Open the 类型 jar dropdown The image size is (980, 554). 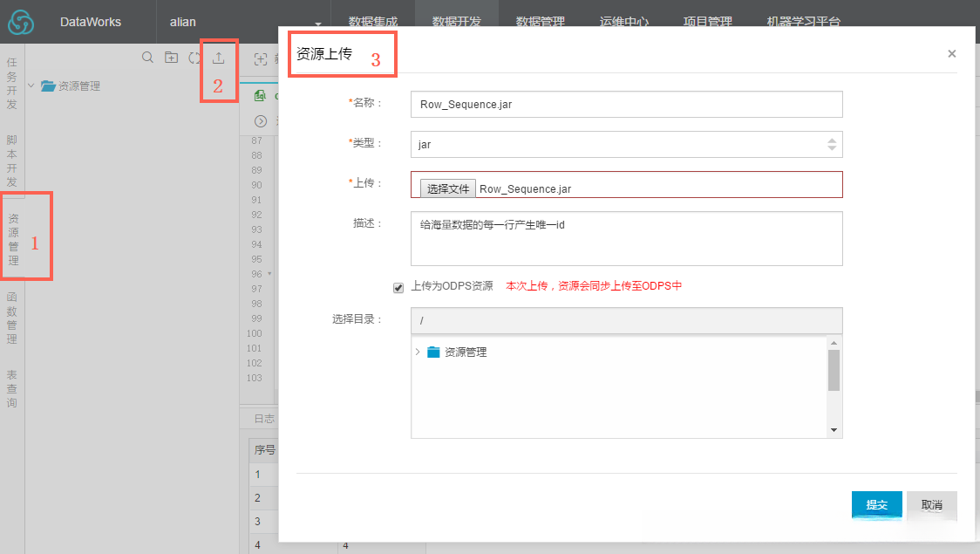[x=626, y=145]
